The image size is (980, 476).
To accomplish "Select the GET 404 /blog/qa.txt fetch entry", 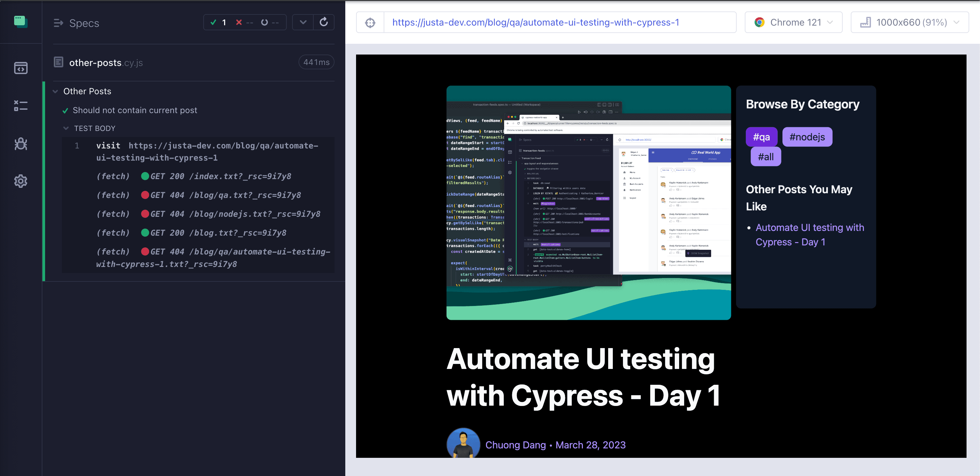I will [198, 195].
